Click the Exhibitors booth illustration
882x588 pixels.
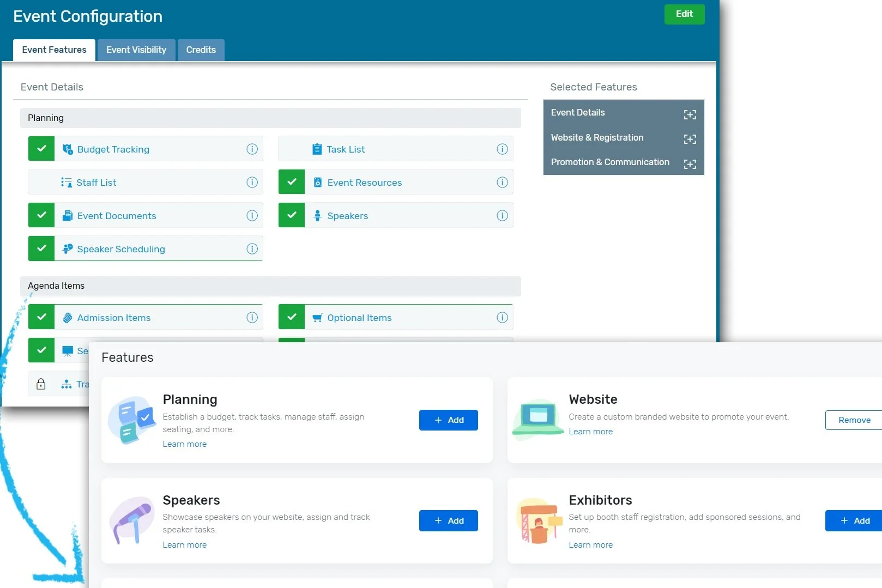pyautogui.click(x=539, y=520)
